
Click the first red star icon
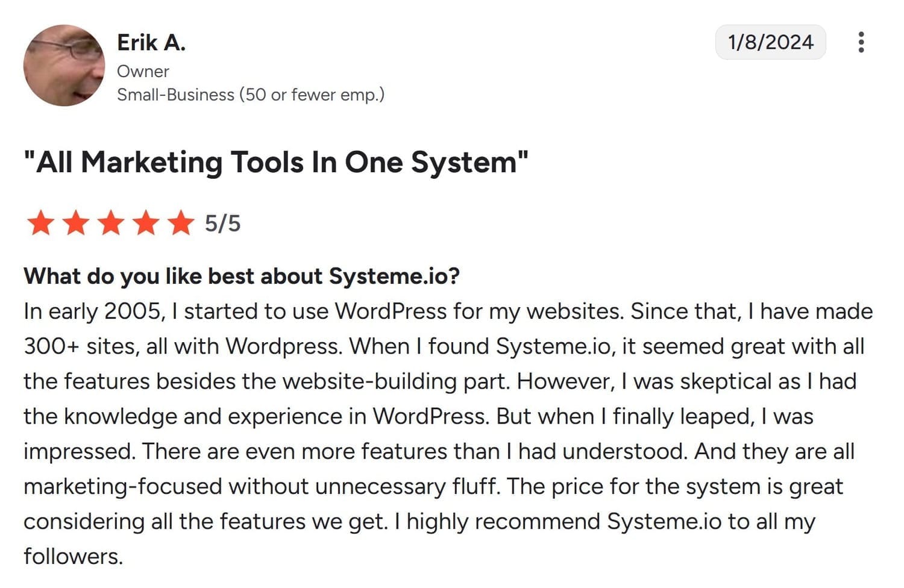click(41, 223)
